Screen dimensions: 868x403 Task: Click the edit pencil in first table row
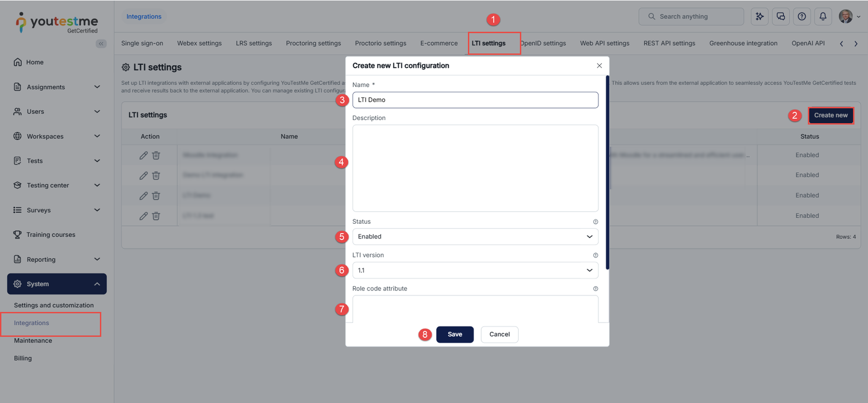143,155
